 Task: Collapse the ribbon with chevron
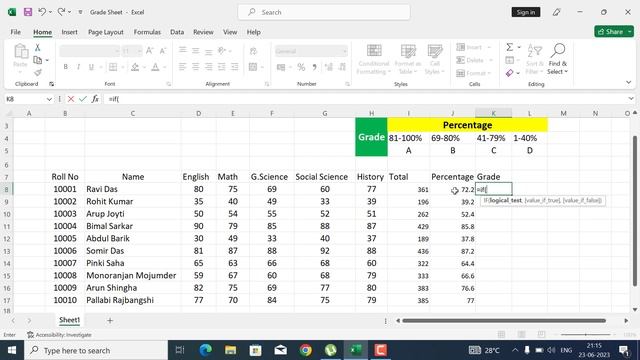pyautogui.click(x=629, y=82)
